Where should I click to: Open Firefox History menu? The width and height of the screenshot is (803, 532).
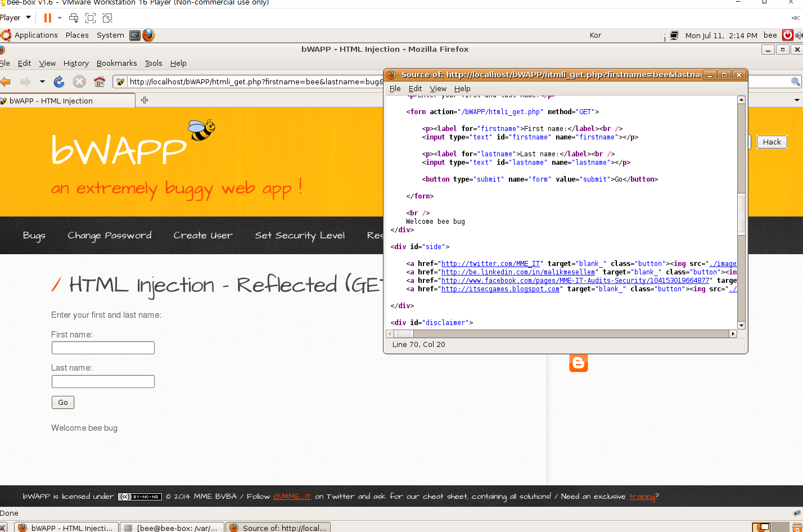[76, 63]
